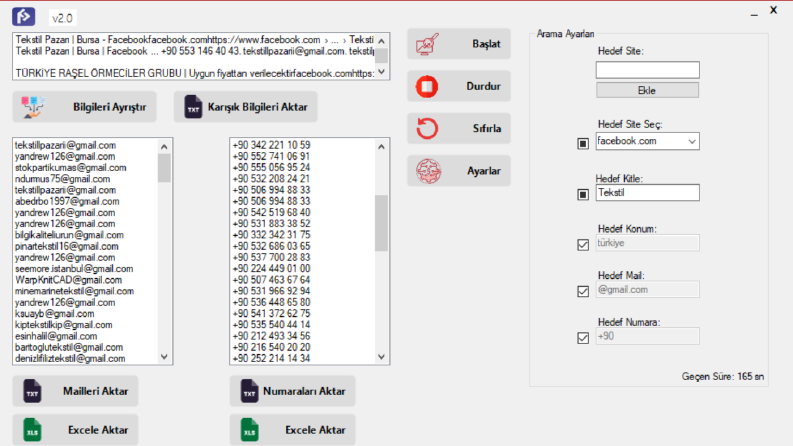Screen dimensions: 793x446
Task: Click the raw results scroll down arrow
Action: click(382, 72)
